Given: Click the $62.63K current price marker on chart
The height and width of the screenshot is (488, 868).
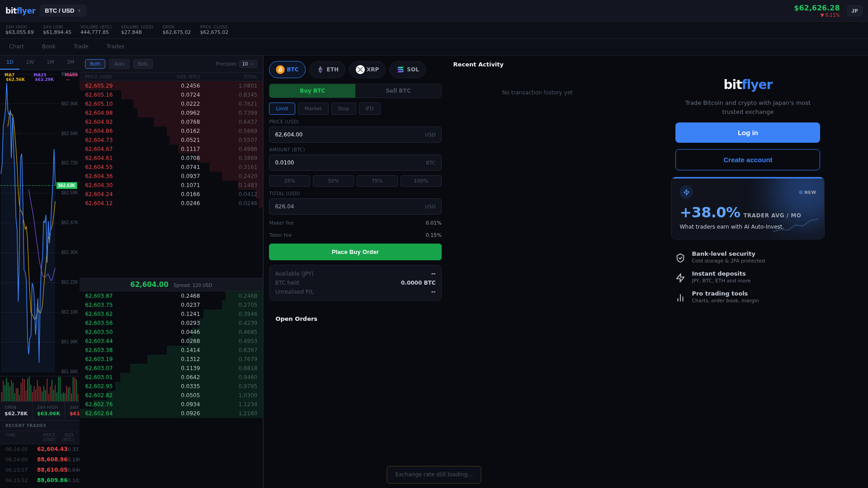Looking at the screenshot, I should pyautogui.click(x=66, y=186).
